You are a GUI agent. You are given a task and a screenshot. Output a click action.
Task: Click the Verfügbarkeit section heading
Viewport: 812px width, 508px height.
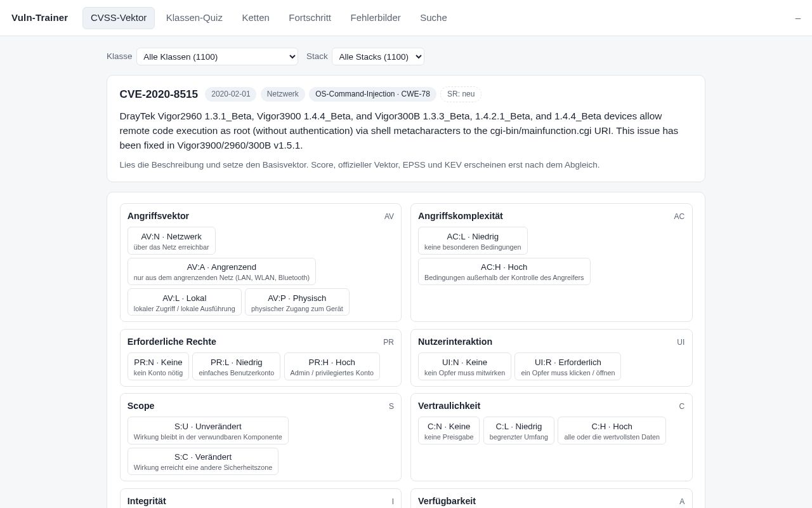tap(447, 501)
